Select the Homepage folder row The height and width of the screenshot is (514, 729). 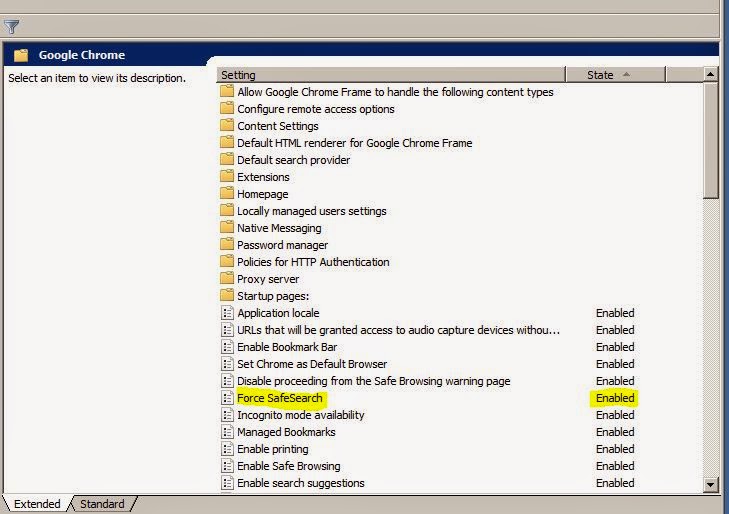263,194
